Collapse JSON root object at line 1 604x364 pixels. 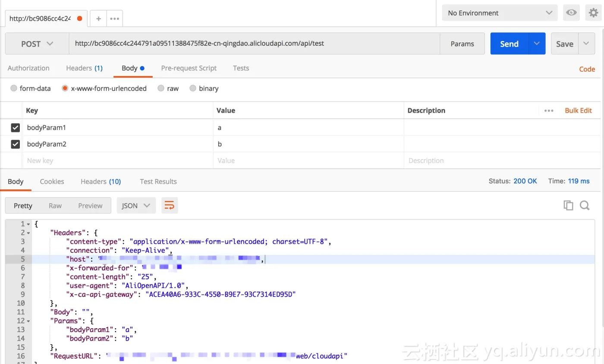point(28,224)
